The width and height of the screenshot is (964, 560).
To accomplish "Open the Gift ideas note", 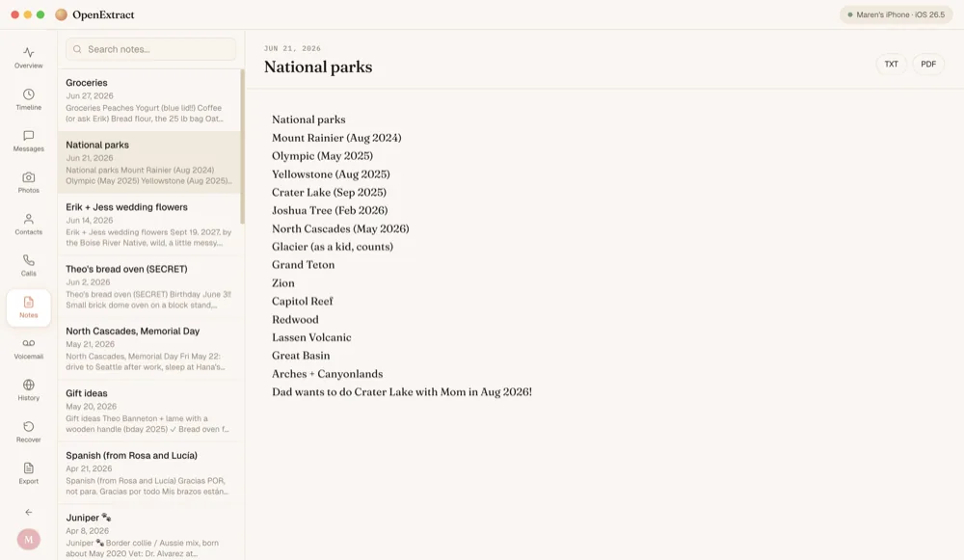I will pos(148,411).
